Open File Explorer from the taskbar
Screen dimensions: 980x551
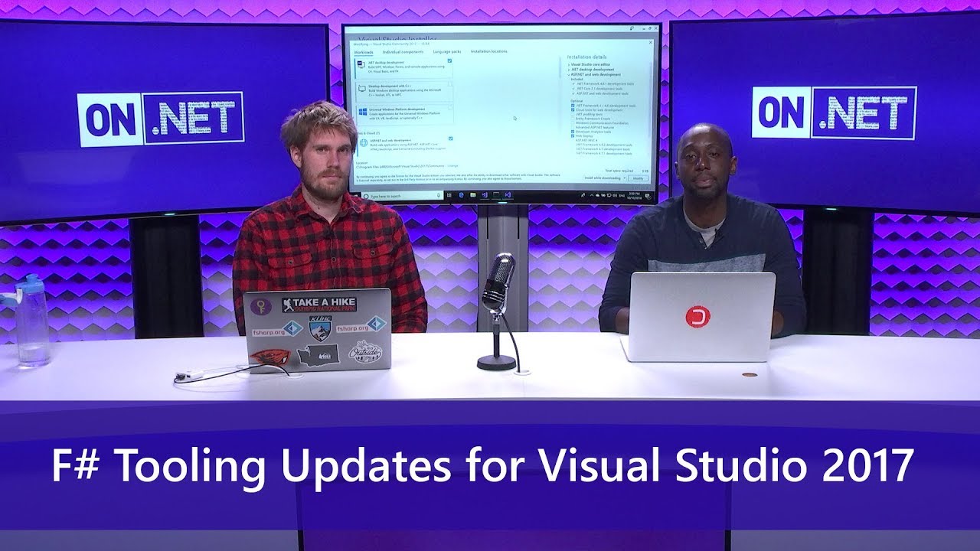click(x=473, y=195)
